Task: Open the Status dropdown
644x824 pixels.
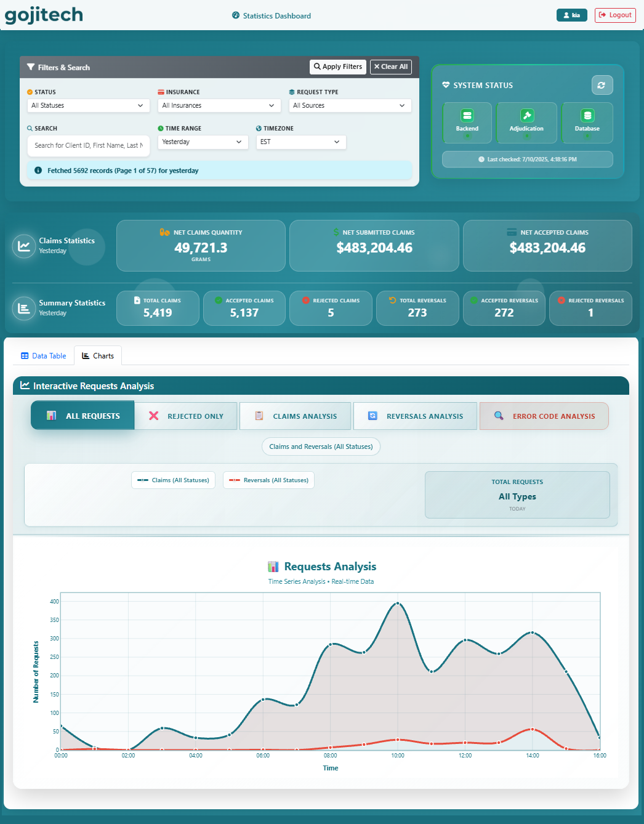Action: click(88, 105)
